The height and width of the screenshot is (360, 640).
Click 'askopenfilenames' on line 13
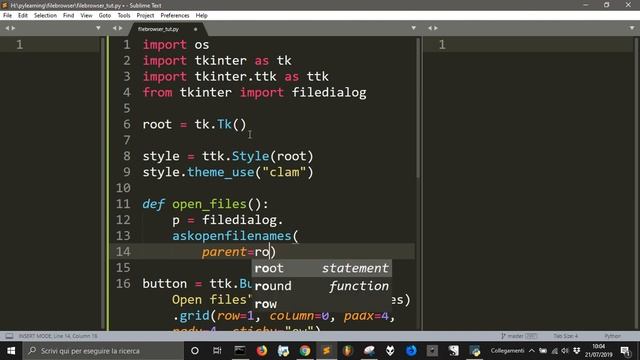point(231,236)
